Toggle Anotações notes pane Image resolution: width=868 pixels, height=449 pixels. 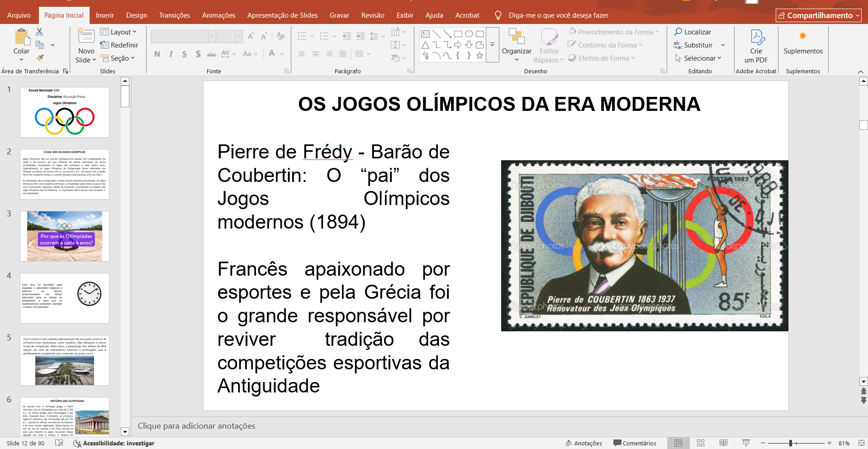pyautogui.click(x=583, y=443)
